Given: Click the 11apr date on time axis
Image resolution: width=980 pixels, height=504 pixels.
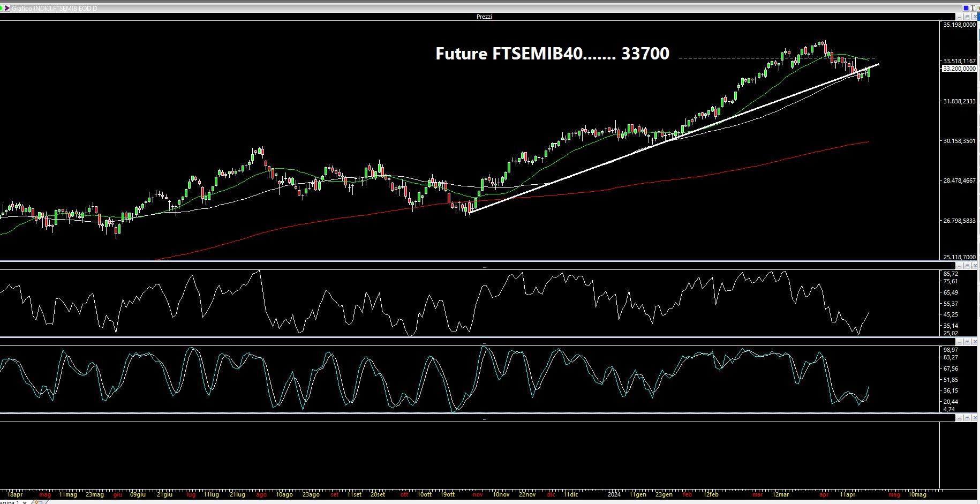Looking at the screenshot, I should pos(847,495).
